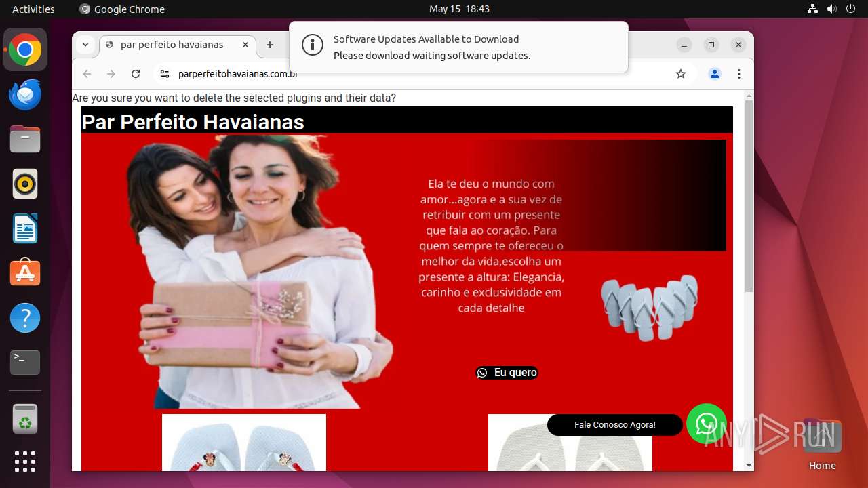Launch Terminal from the dock
Image resolution: width=868 pixels, height=488 pixels.
25,363
